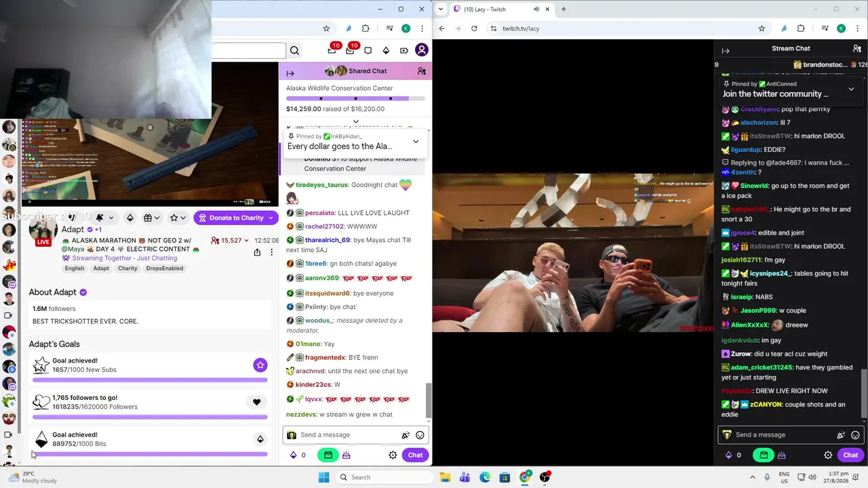This screenshot has height=488, width=868.
Task: Open the emote picker in the Lacy chat input
Action: (x=855, y=435)
